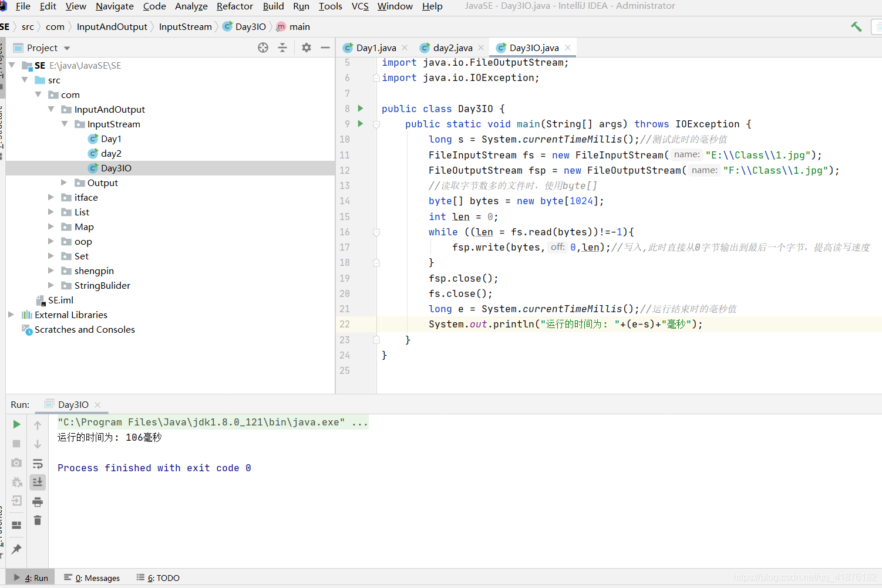The image size is (882, 588).
Task: Open the 4: Run tool window
Action: 31,577
